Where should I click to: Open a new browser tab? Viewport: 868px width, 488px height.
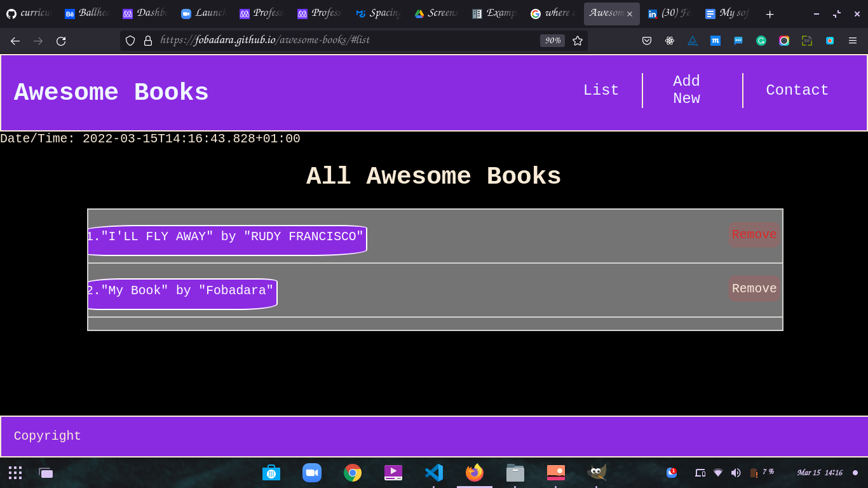tap(770, 14)
